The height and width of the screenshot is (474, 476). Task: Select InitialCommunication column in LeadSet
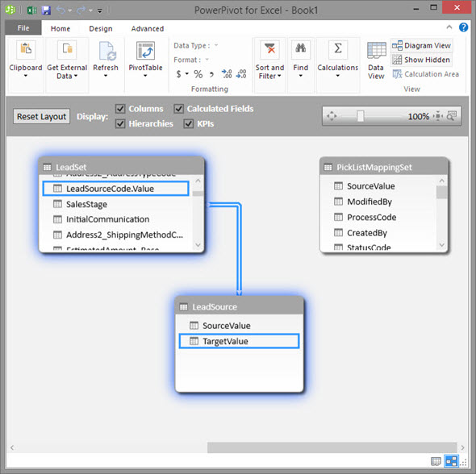[x=116, y=219]
